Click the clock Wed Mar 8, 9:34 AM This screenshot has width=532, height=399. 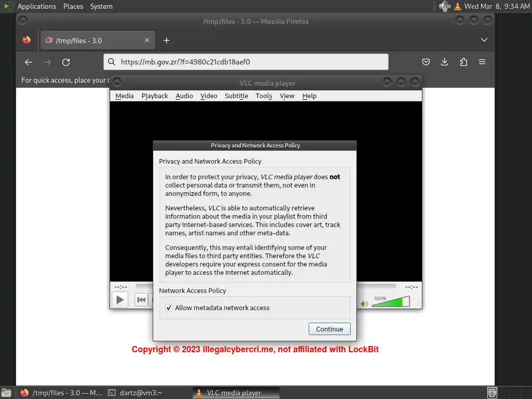(x=497, y=6)
